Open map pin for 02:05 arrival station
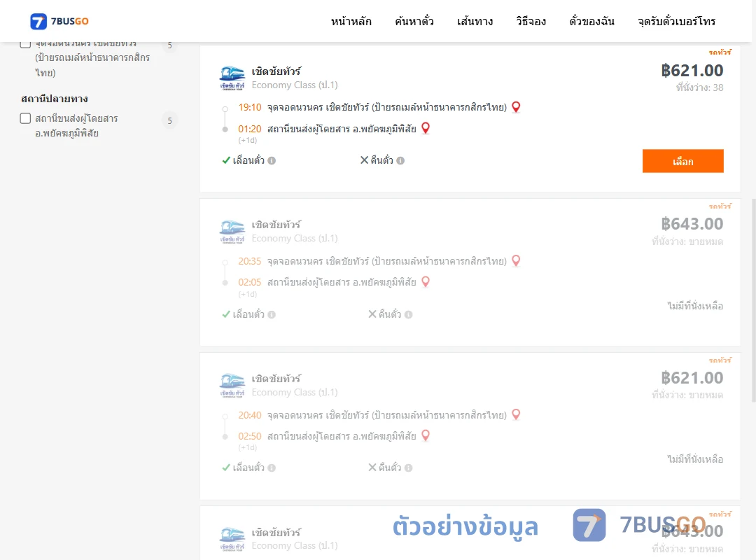756x560 pixels. [x=426, y=281]
